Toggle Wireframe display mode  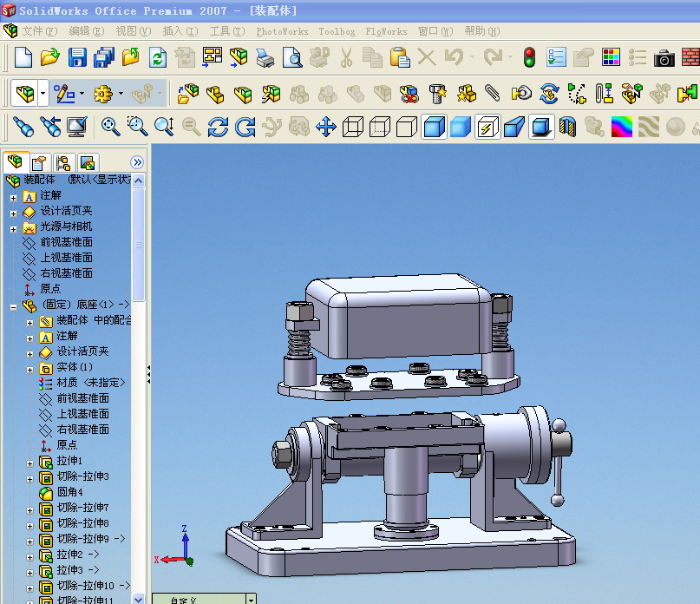[x=353, y=127]
